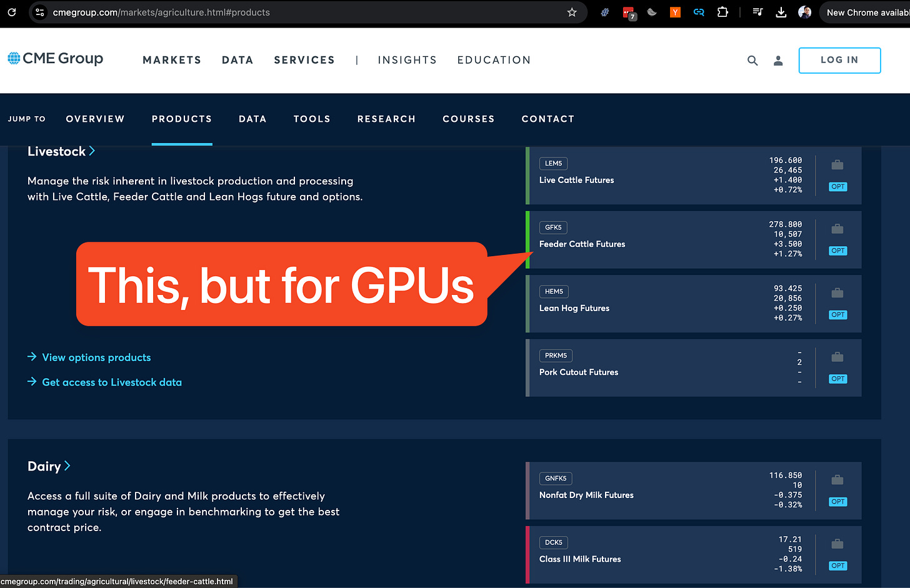Image resolution: width=910 pixels, height=588 pixels.
Task: Click the CME Group logo
Action: tap(56, 59)
